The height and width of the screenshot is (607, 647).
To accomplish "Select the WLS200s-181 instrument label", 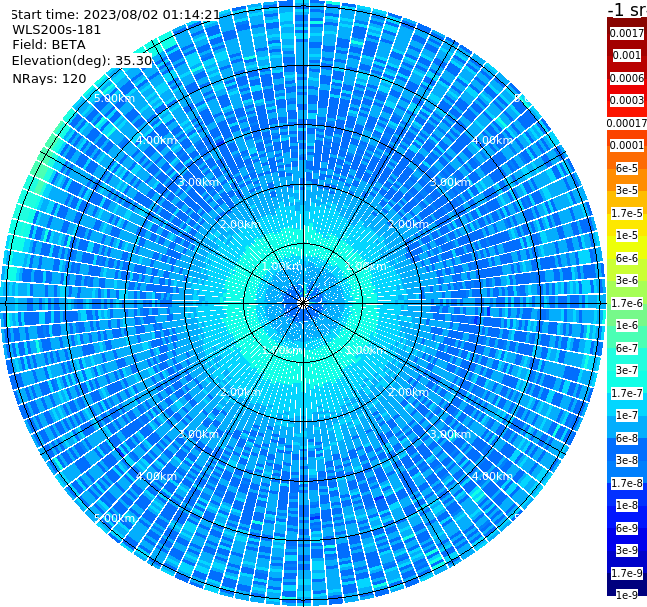I will pos(57,30).
